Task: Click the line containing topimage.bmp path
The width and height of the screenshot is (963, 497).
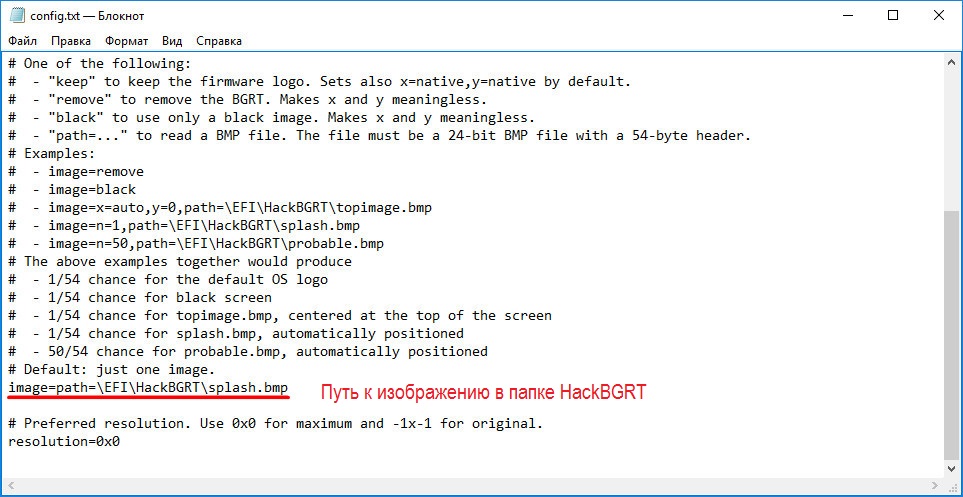Action: point(220,207)
